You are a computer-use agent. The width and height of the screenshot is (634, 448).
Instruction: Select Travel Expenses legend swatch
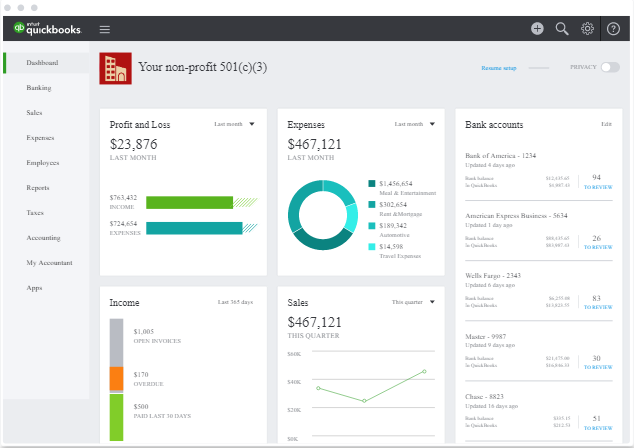click(372, 247)
